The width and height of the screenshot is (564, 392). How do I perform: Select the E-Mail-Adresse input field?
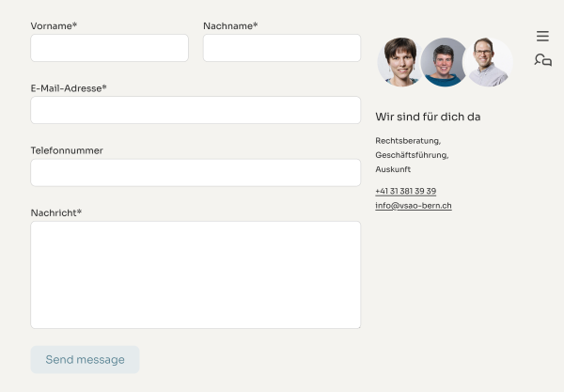point(196,110)
